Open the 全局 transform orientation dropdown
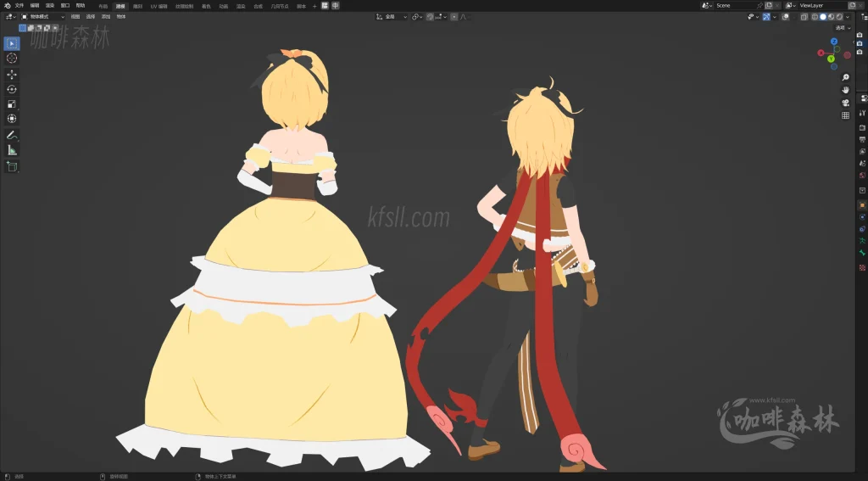 click(x=392, y=17)
